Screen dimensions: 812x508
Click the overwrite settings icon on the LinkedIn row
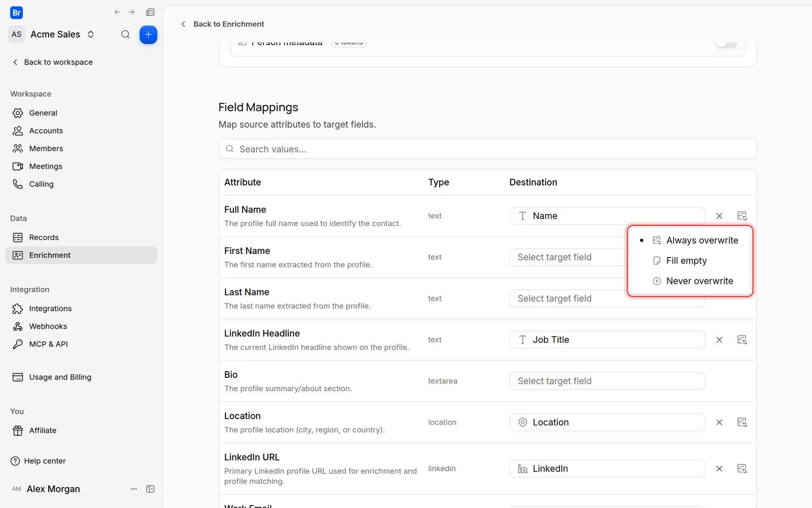[742, 468]
